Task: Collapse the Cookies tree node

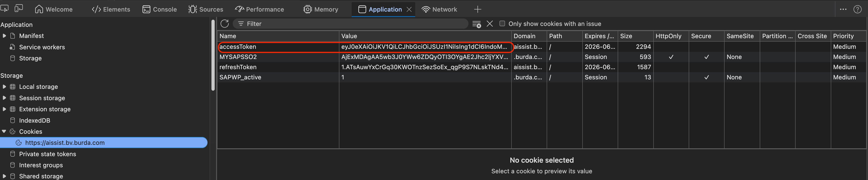Action: coord(4,131)
